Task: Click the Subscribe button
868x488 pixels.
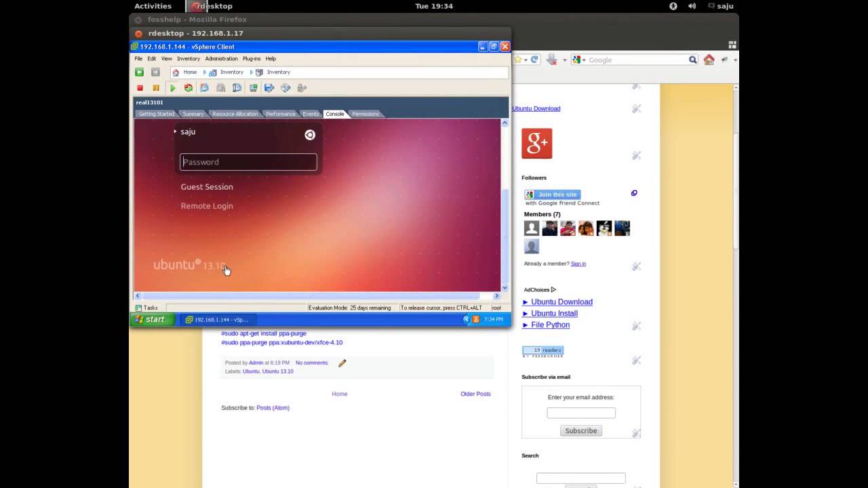Action: click(x=581, y=431)
